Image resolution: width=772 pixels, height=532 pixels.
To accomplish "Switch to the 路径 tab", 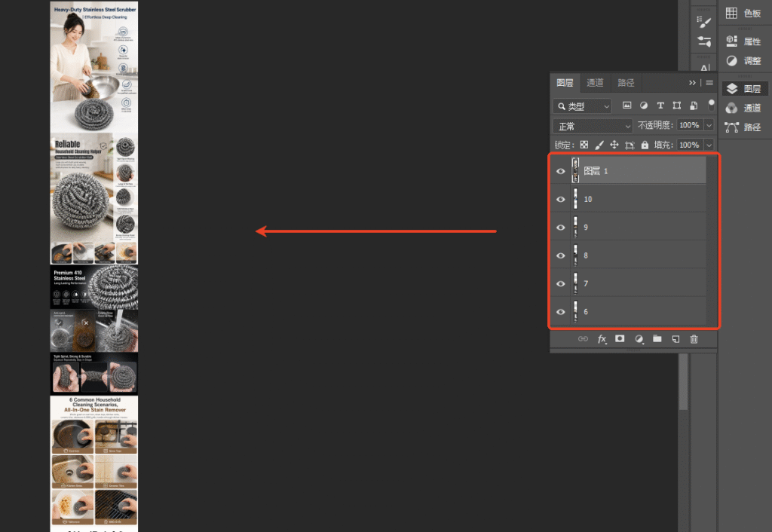I will click(626, 83).
